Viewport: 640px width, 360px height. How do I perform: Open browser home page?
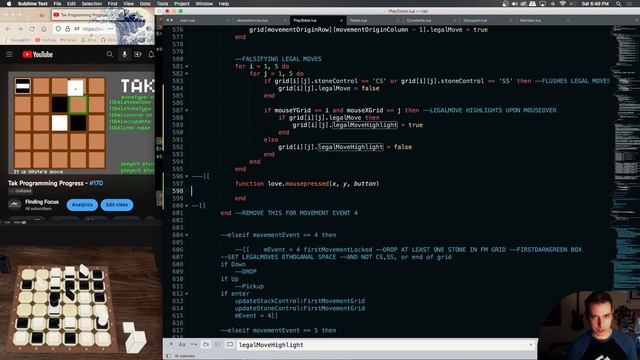tap(44, 29)
